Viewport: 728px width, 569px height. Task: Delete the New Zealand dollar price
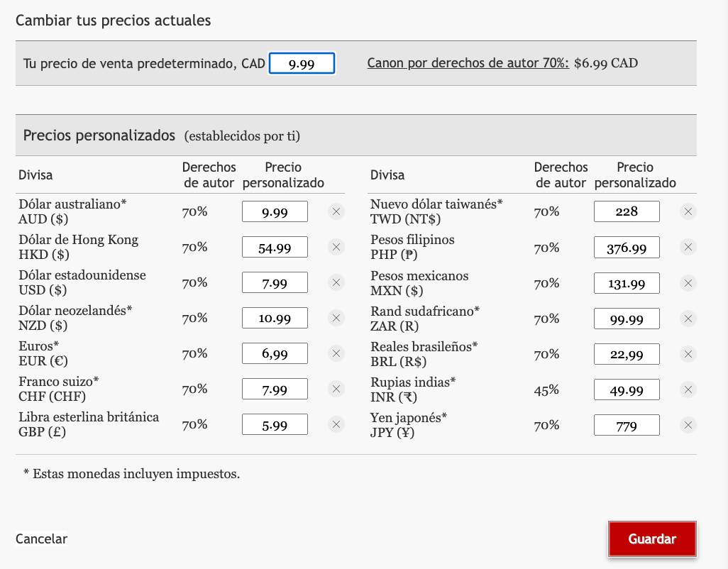pyautogui.click(x=336, y=318)
